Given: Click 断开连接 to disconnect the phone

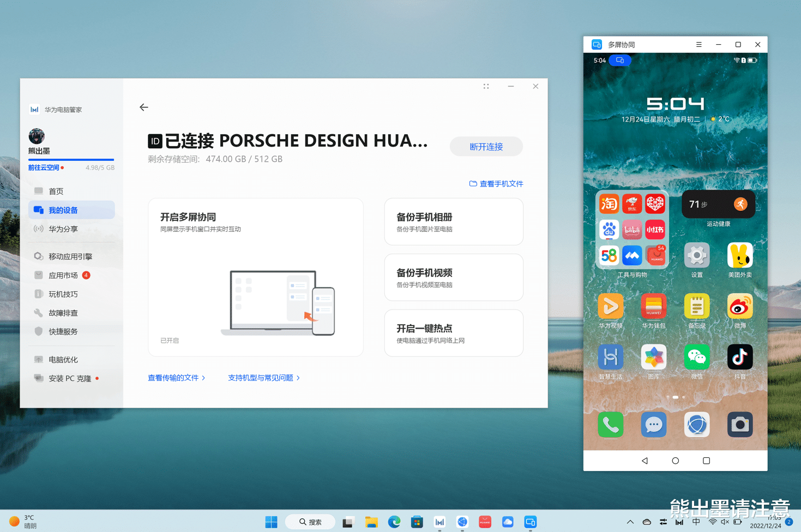Looking at the screenshot, I should [x=486, y=146].
